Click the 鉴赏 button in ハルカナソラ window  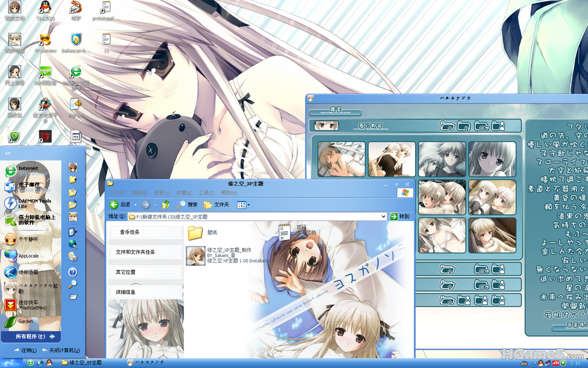click(335, 111)
